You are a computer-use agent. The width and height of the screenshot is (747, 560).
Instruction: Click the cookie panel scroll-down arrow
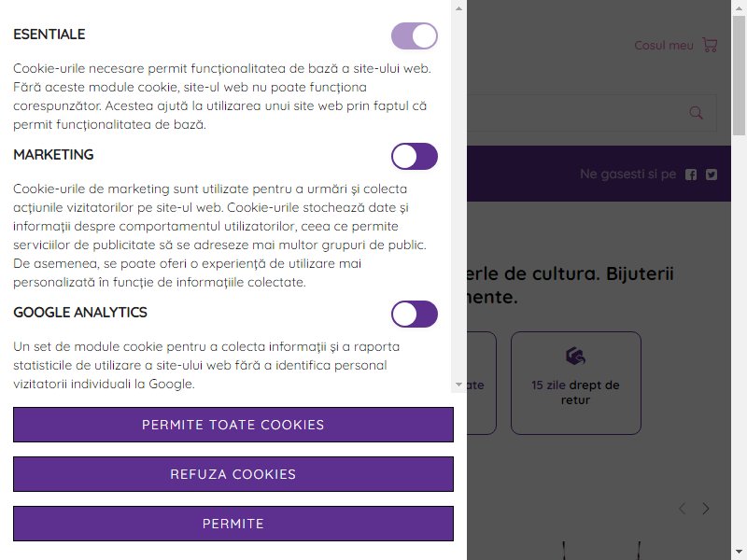(458, 385)
